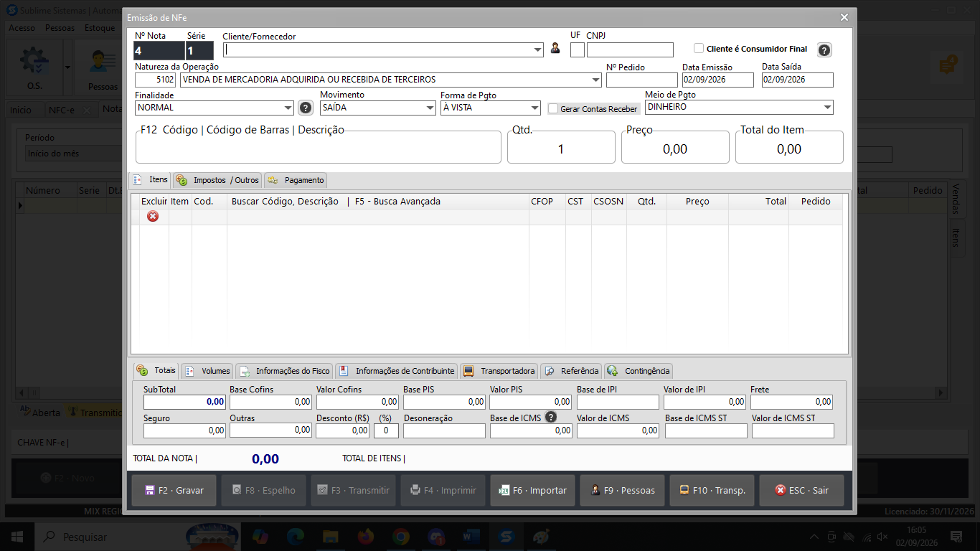
Task: Open Informações do Fisco tab
Action: 285,371
